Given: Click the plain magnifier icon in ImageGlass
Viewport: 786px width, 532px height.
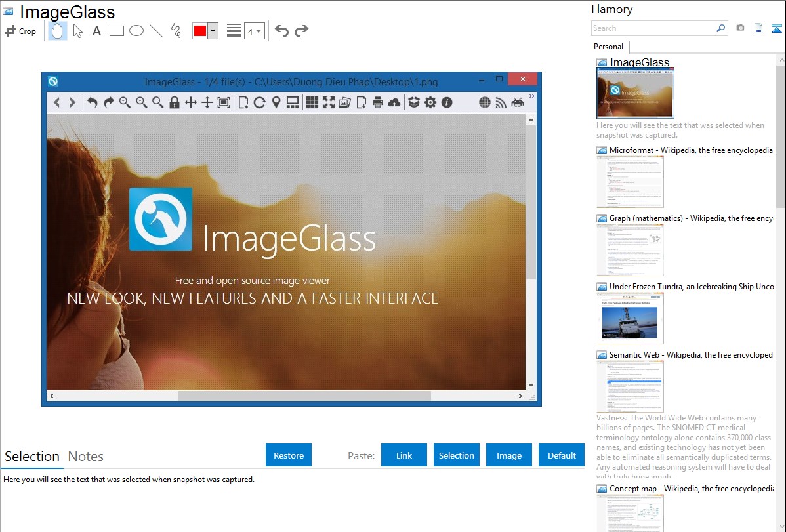Looking at the screenshot, I should (x=158, y=103).
